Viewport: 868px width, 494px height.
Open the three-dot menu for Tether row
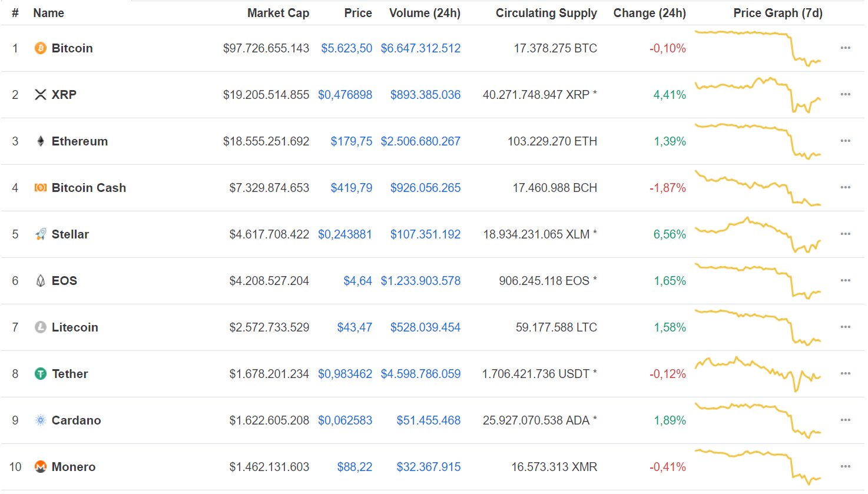846,373
